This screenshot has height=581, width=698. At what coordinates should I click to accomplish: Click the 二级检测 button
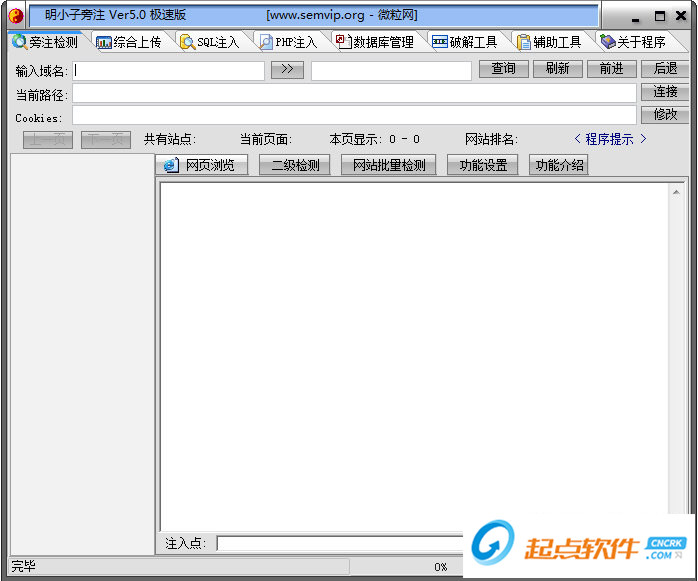pyautogui.click(x=295, y=165)
